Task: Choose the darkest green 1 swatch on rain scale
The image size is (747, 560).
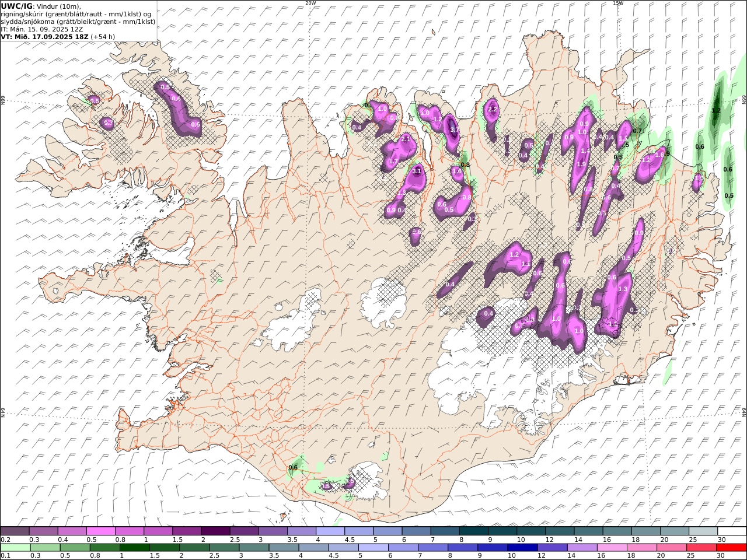Action: 135,548
